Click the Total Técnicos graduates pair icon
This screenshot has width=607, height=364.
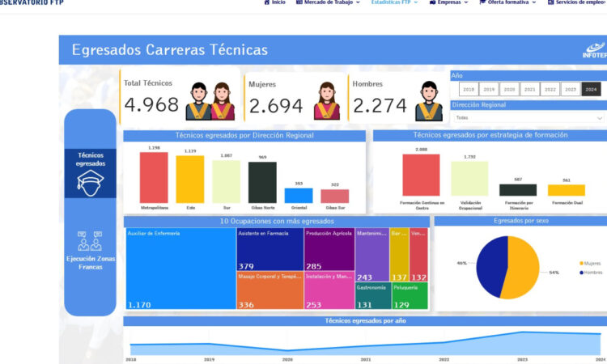click(x=210, y=101)
